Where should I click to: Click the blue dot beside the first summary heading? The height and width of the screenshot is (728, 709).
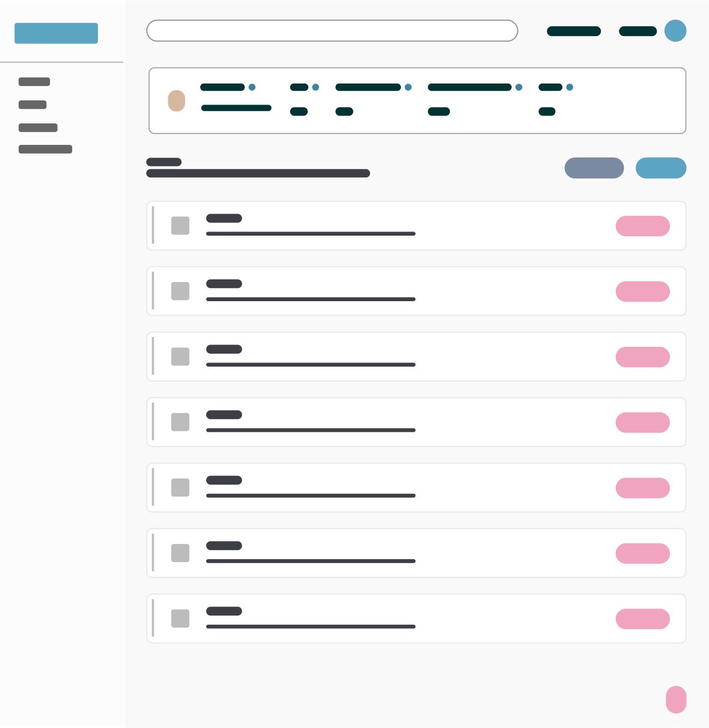pos(252,87)
